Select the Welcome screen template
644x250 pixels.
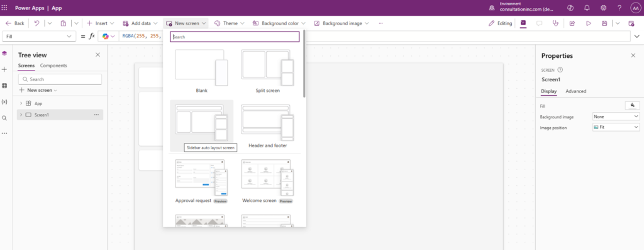[267, 181]
